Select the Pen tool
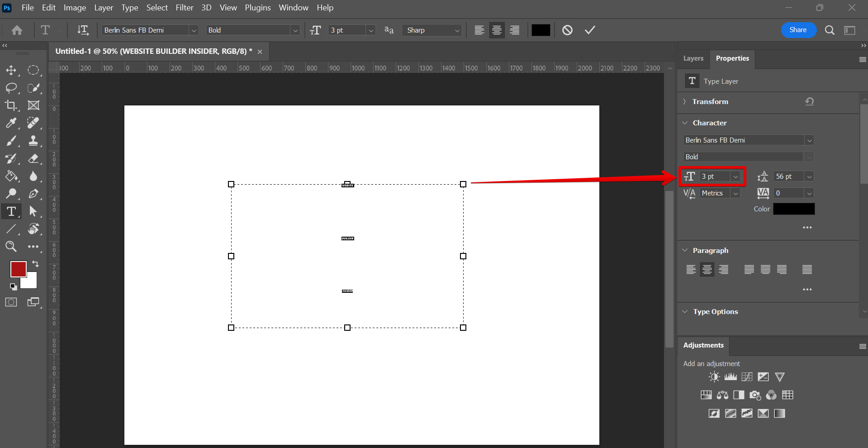The height and width of the screenshot is (448, 868). (x=33, y=194)
